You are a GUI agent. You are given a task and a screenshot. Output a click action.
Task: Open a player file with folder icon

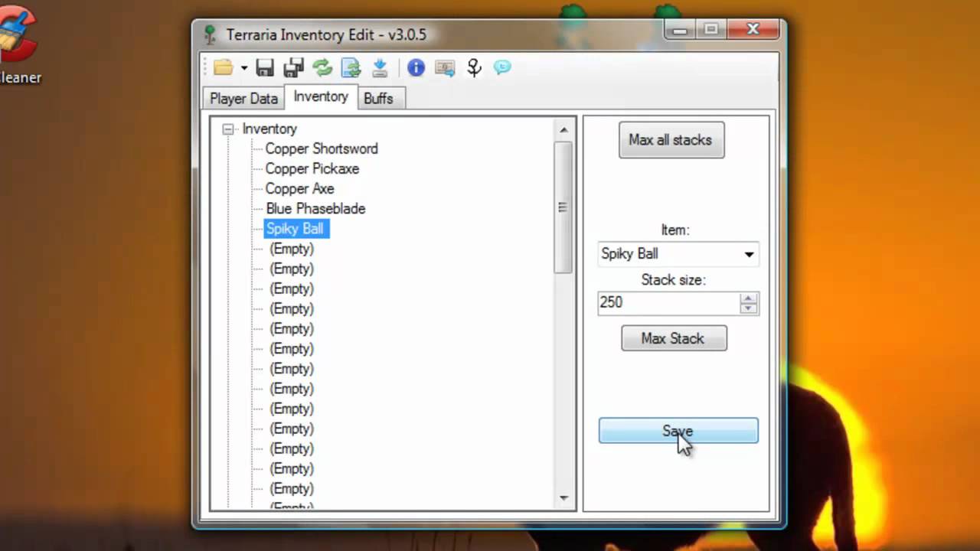224,68
